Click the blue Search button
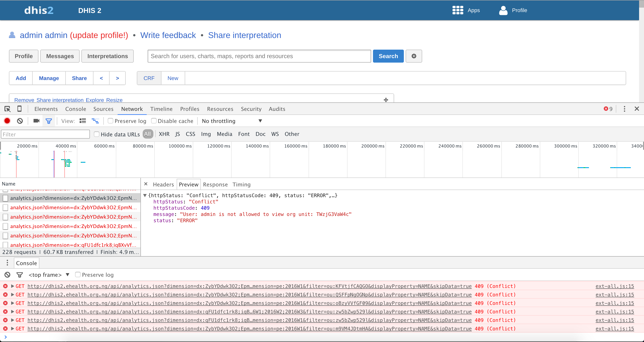The height and width of the screenshot is (342, 644). (x=388, y=56)
